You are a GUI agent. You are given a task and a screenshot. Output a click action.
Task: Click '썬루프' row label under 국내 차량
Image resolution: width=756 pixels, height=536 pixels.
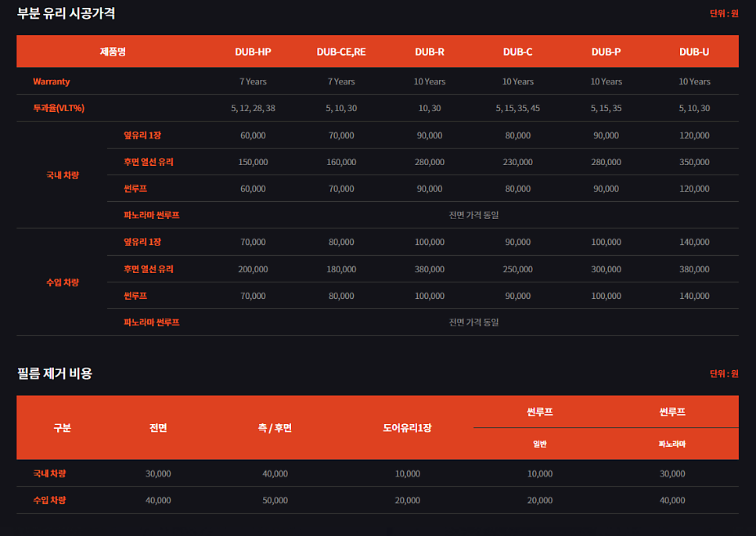point(135,189)
